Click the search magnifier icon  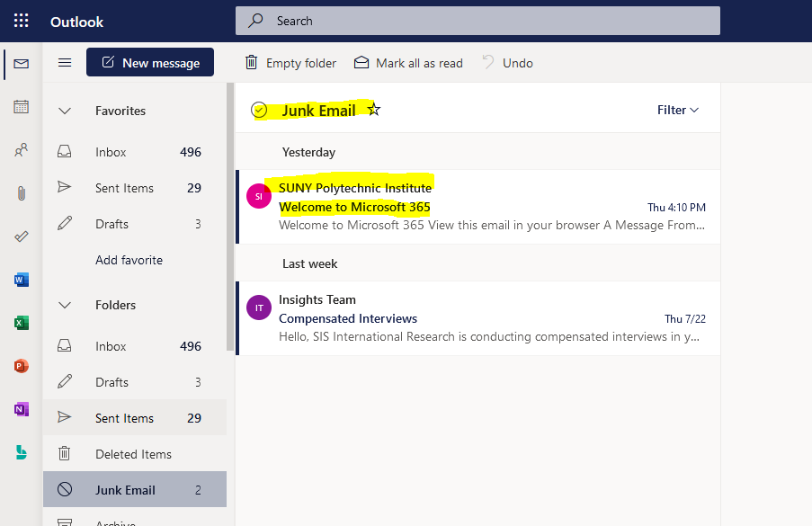(255, 21)
